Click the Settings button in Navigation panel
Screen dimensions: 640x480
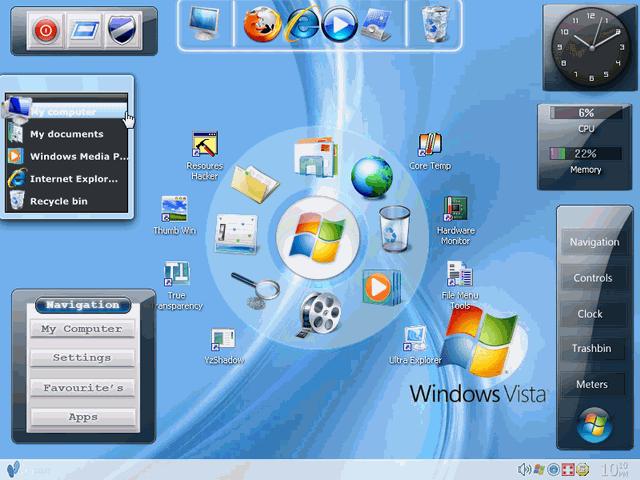coord(82,358)
